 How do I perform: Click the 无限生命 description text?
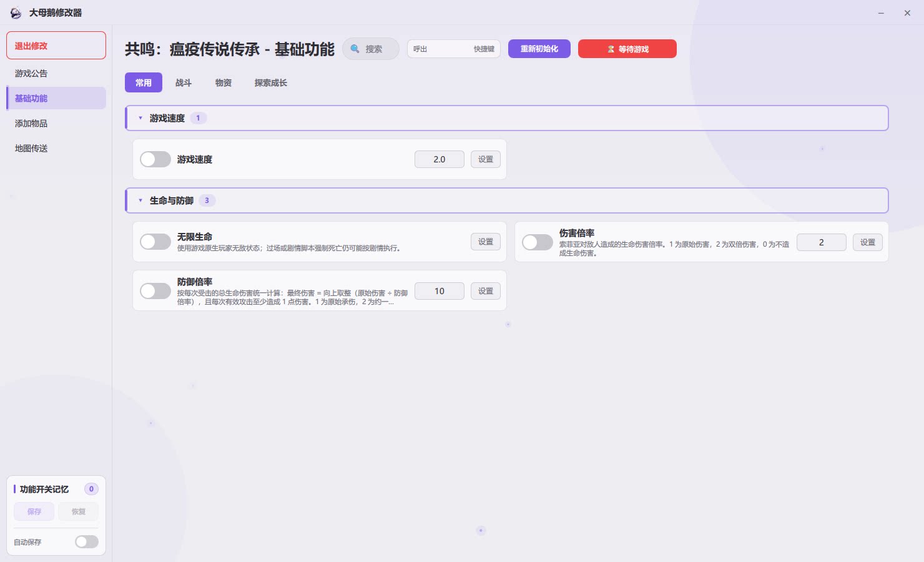(x=288, y=249)
